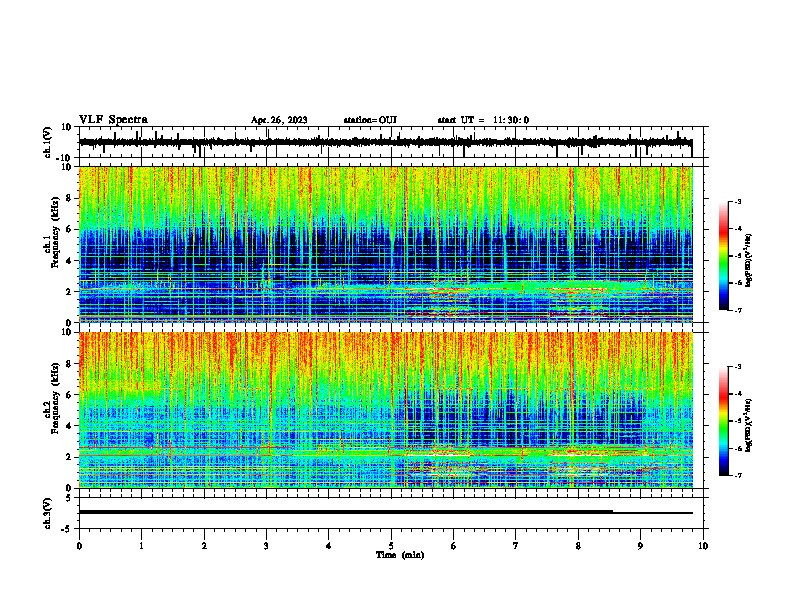This screenshot has height=612, width=792.
Task: Click time axis tick label "9"
Action: [x=640, y=546]
